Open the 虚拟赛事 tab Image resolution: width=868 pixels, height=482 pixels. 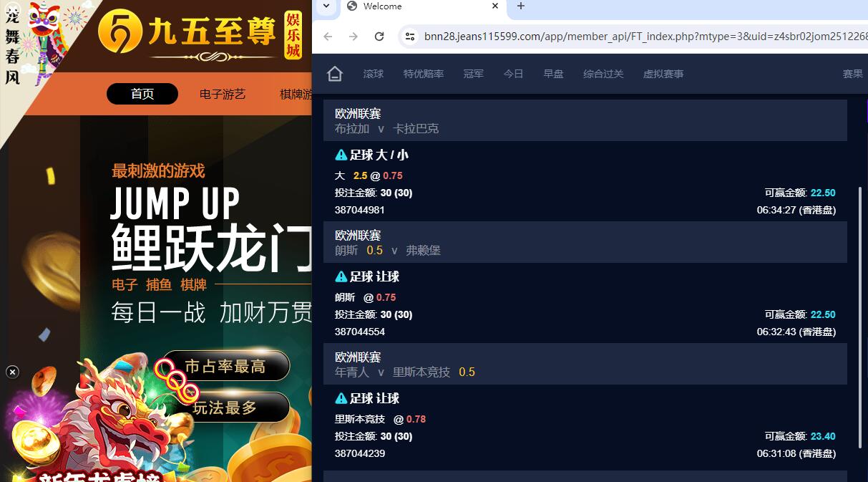(x=663, y=74)
